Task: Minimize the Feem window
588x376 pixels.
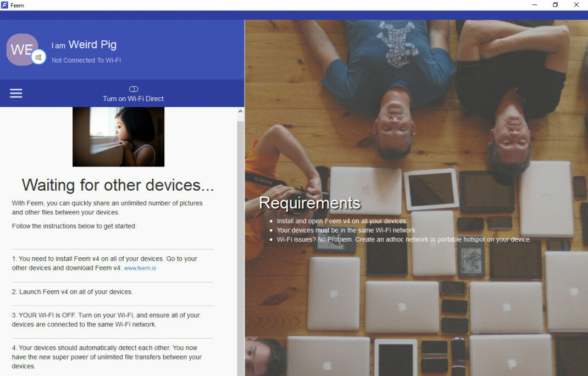Action: (x=535, y=5)
